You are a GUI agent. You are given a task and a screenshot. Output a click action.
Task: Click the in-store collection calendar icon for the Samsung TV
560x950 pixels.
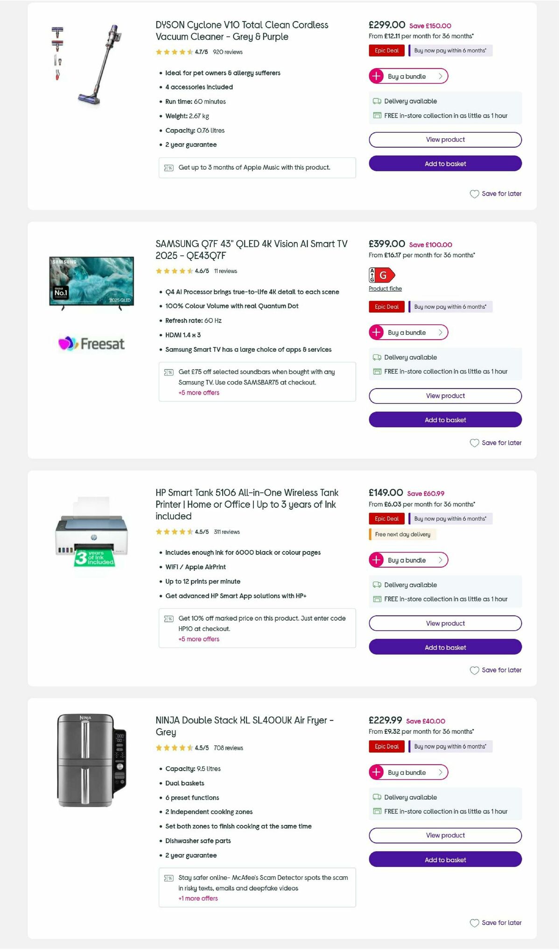tap(377, 371)
